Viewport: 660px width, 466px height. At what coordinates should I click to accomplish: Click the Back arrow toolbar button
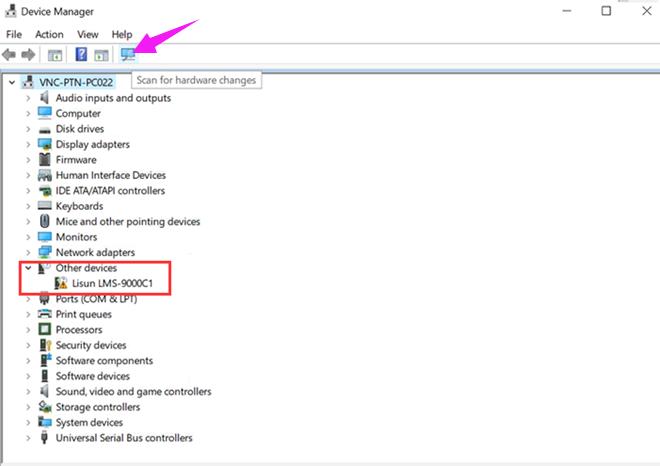point(10,54)
